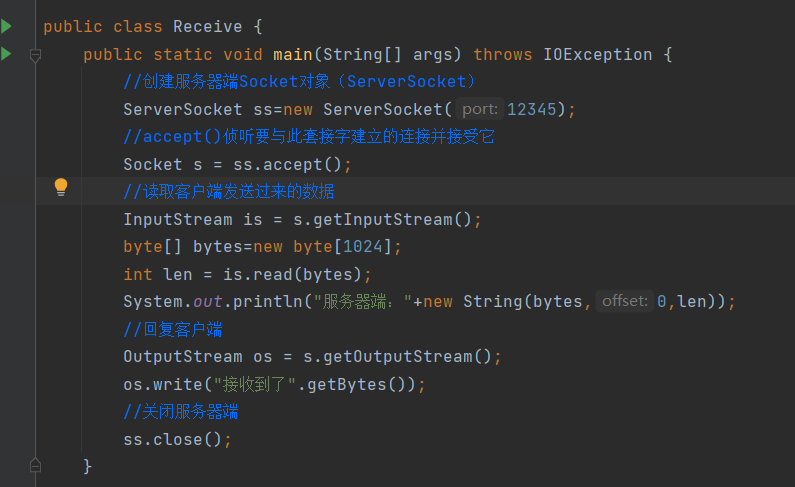Click the italic "out" field in System.out
The width and height of the screenshot is (795, 487).
click(208, 301)
